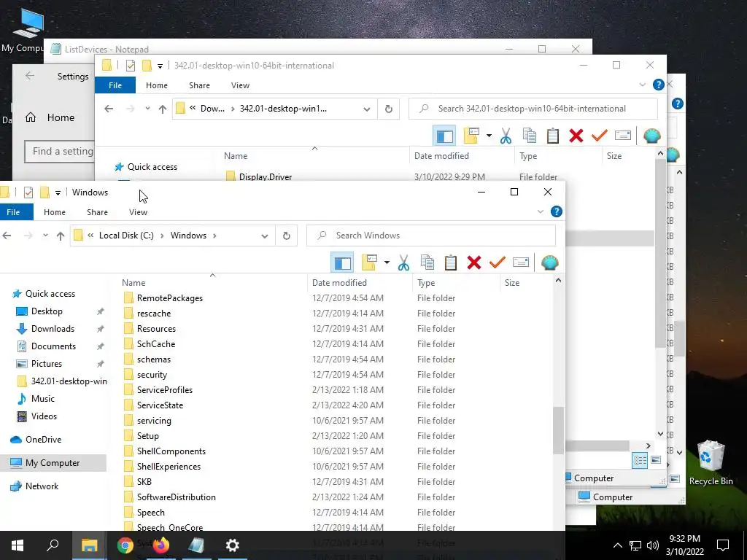
Task: Click shell icon in 342.01 window toolbar
Action: (651, 136)
